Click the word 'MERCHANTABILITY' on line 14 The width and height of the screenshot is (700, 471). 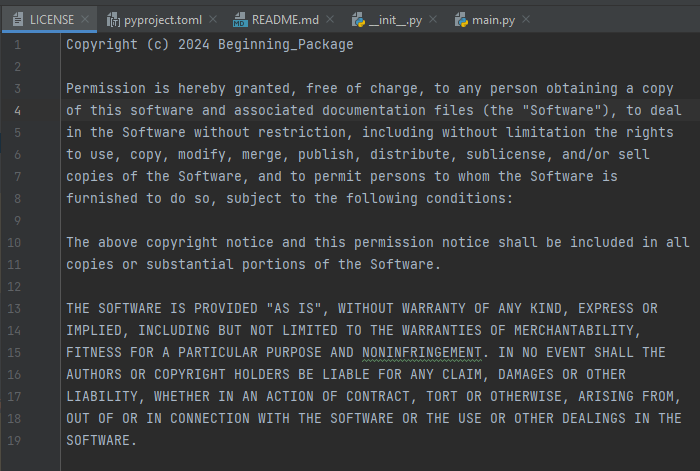click(574, 330)
